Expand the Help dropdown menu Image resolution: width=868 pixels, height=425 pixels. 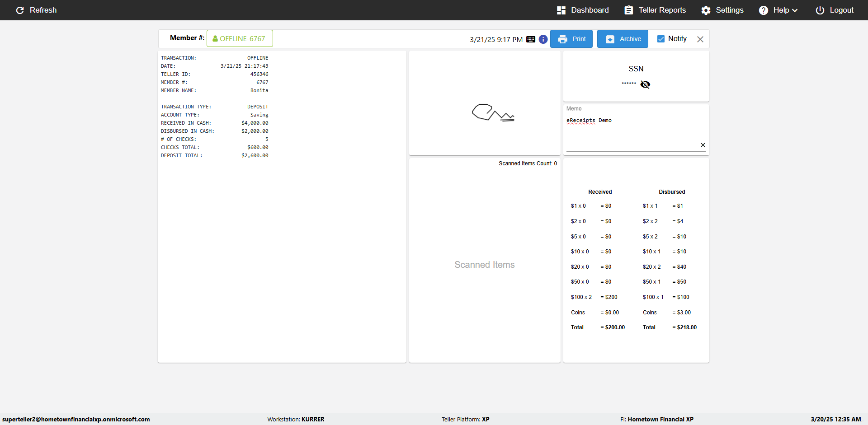(778, 10)
